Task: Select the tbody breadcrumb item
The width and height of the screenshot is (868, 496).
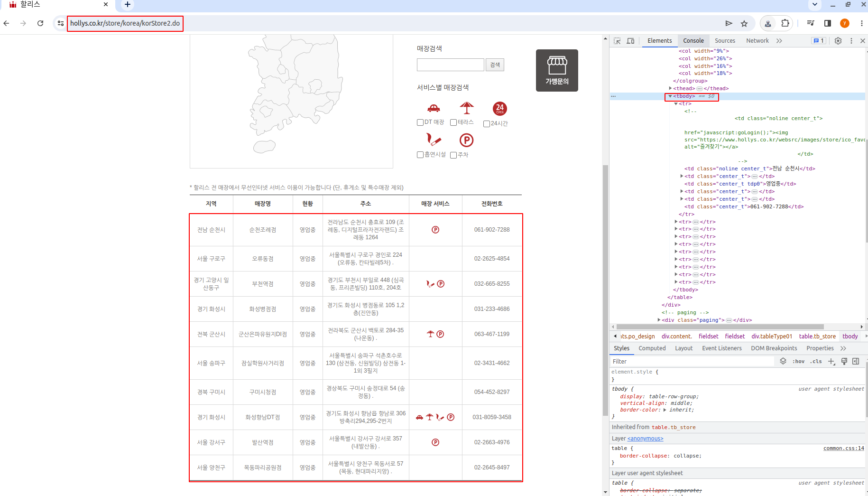Action: 850,336
